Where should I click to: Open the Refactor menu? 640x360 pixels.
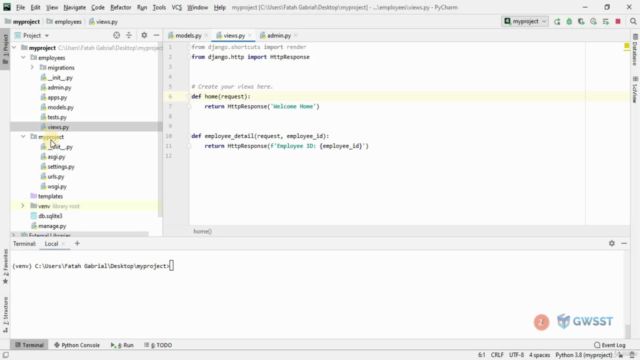pyautogui.click(x=120, y=7)
